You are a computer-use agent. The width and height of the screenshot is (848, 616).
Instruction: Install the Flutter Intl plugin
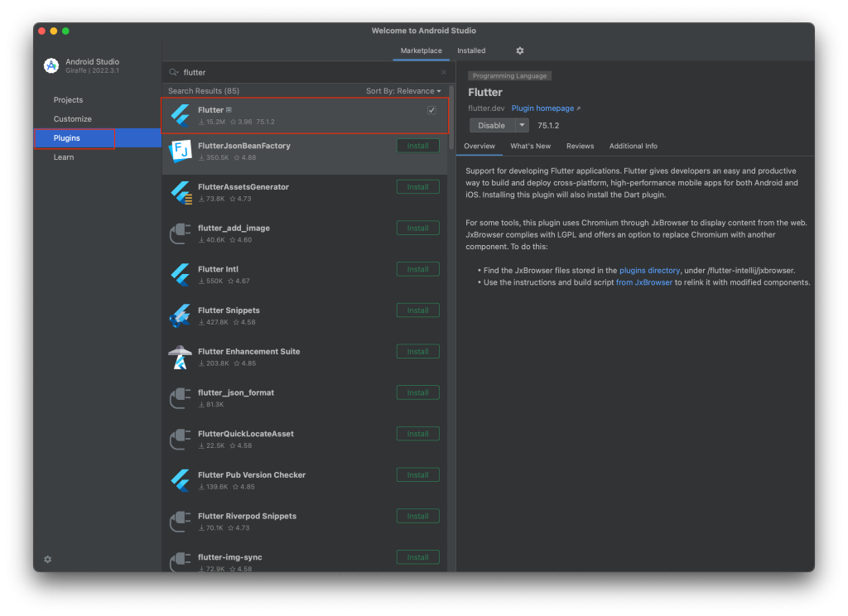417,269
